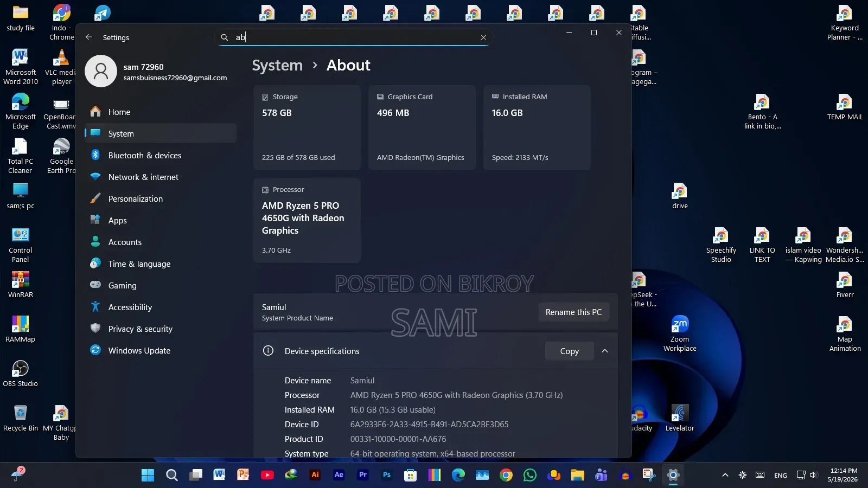The width and height of the screenshot is (868, 488).
Task: Open Time & language settings
Action: 161,264
